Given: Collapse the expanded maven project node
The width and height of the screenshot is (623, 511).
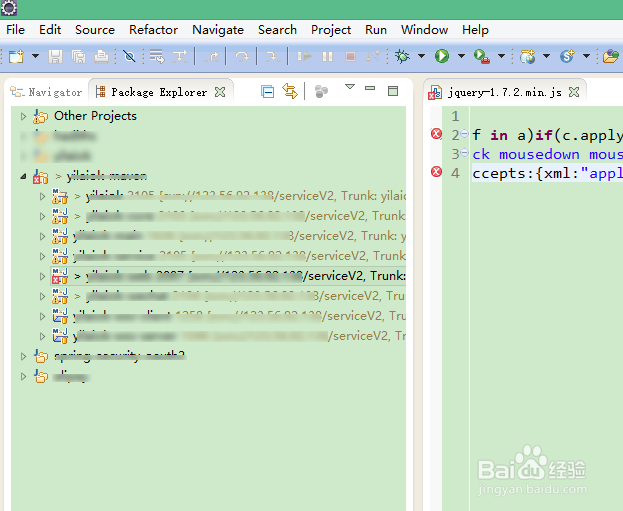Looking at the screenshot, I should [23, 176].
